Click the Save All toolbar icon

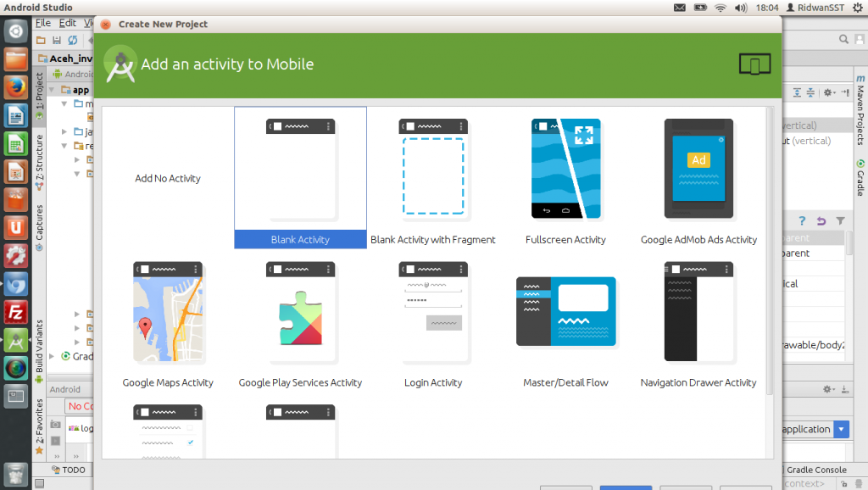tap(57, 40)
